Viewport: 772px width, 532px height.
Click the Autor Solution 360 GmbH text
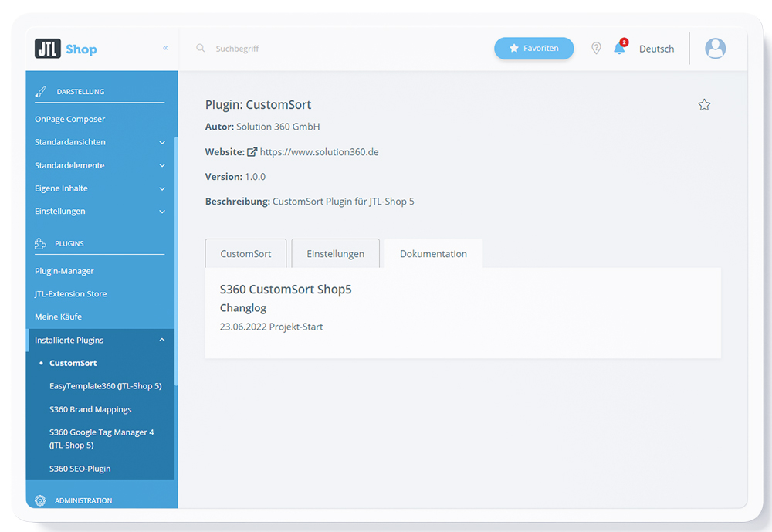(x=262, y=127)
